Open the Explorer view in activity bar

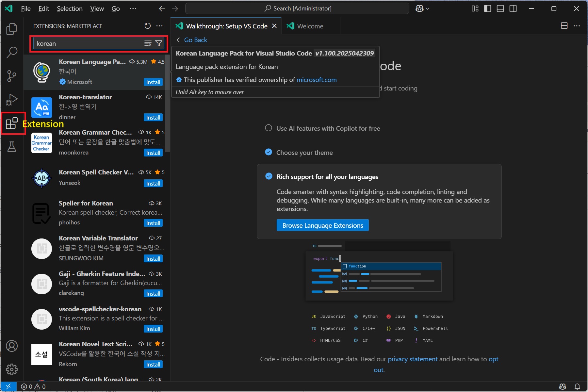coord(12,29)
